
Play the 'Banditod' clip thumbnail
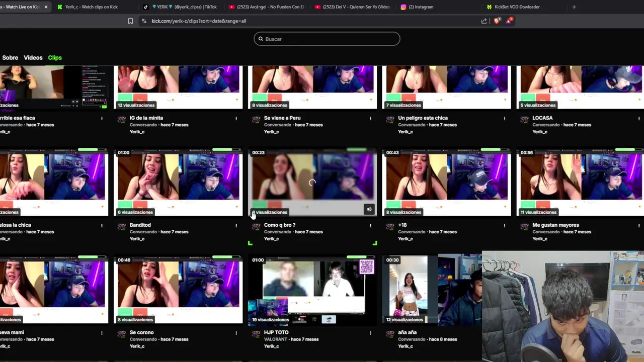pos(178,183)
